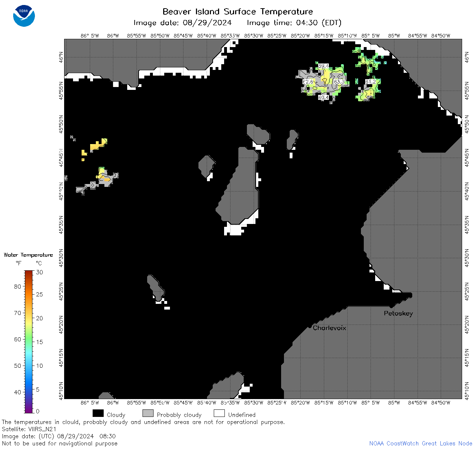Image resolution: width=476 pixels, height=449 pixels.
Task: Click the black Cloudy legend swatch
Action: [x=98, y=413]
